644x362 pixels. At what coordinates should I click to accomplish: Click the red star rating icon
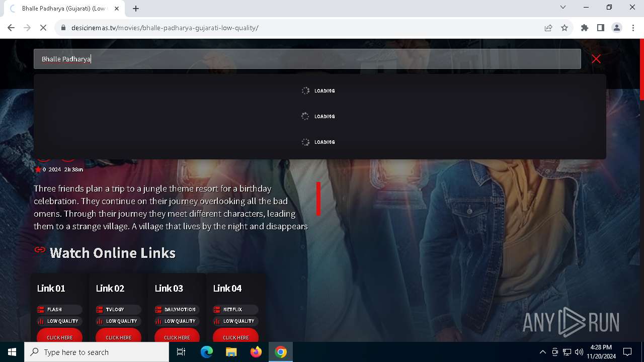pos(38,169)
